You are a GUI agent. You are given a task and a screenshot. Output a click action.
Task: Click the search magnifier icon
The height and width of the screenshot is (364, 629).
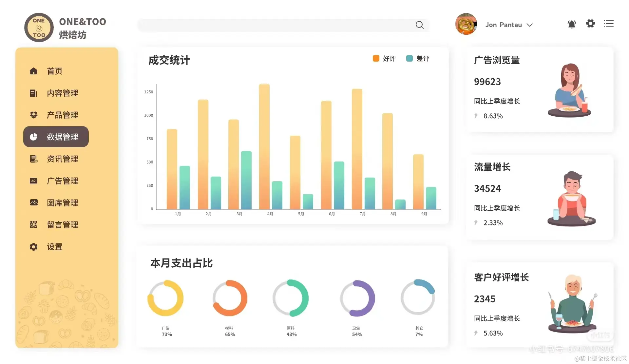[419, 25]
